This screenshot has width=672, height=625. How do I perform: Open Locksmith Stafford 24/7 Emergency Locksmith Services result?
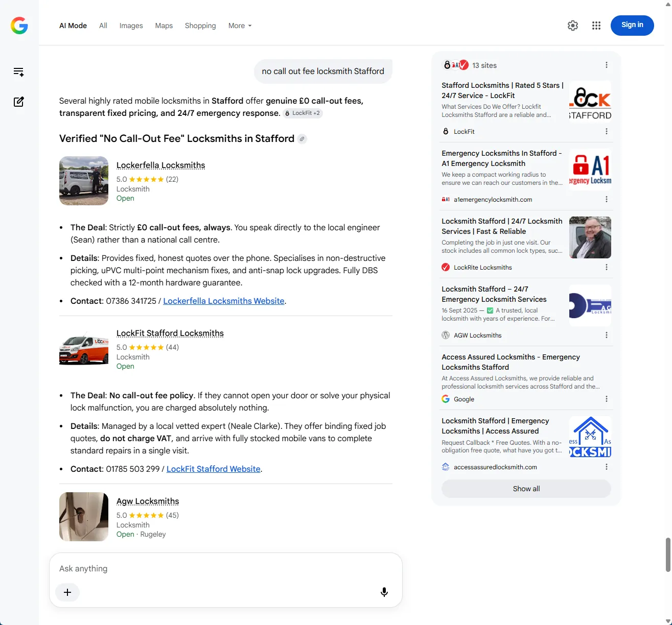click(494, 294)
